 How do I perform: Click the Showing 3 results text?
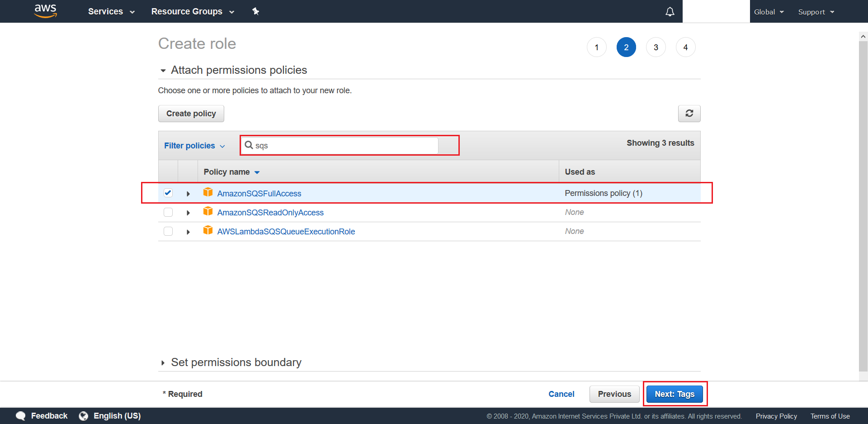point(660,143)
